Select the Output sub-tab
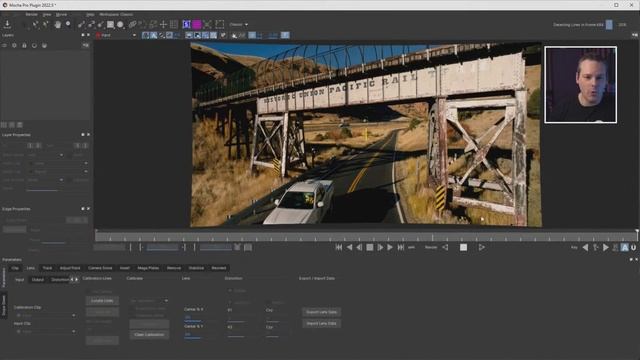The width and height of the screenshot is (640, 360). tap(38, 280)
